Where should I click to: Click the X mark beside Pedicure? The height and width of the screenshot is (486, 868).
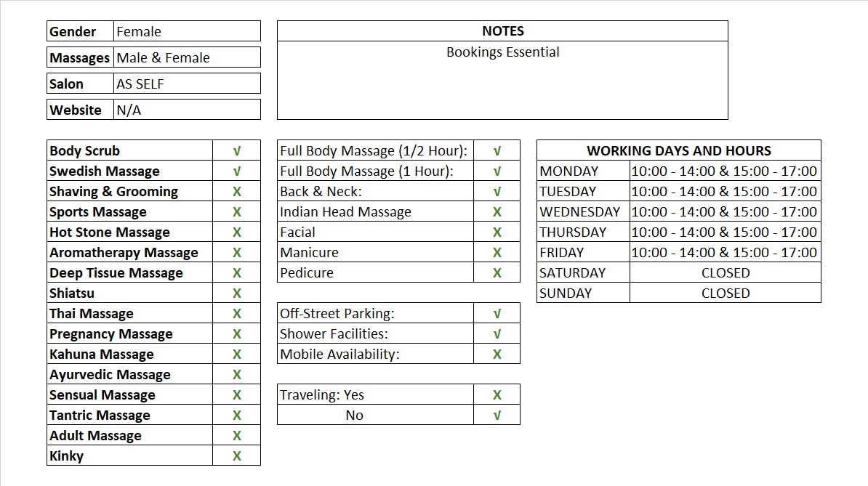tap(497, 273)
